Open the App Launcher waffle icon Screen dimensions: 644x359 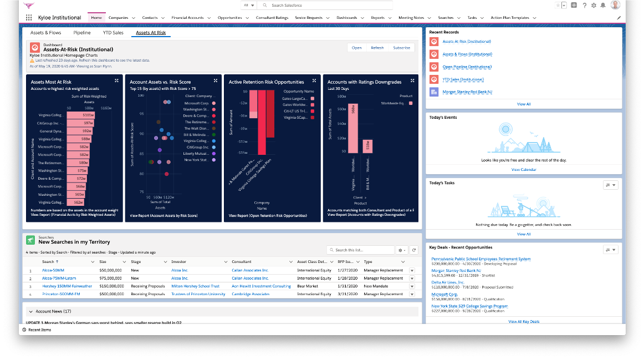click(x=28, y=17)
